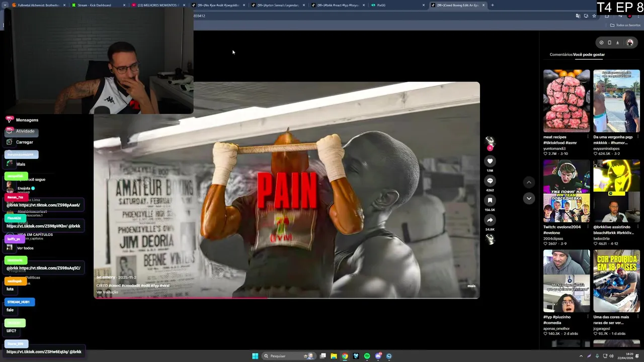Switch to the Comentários tab
644x362 pixels.
[561, 54]
